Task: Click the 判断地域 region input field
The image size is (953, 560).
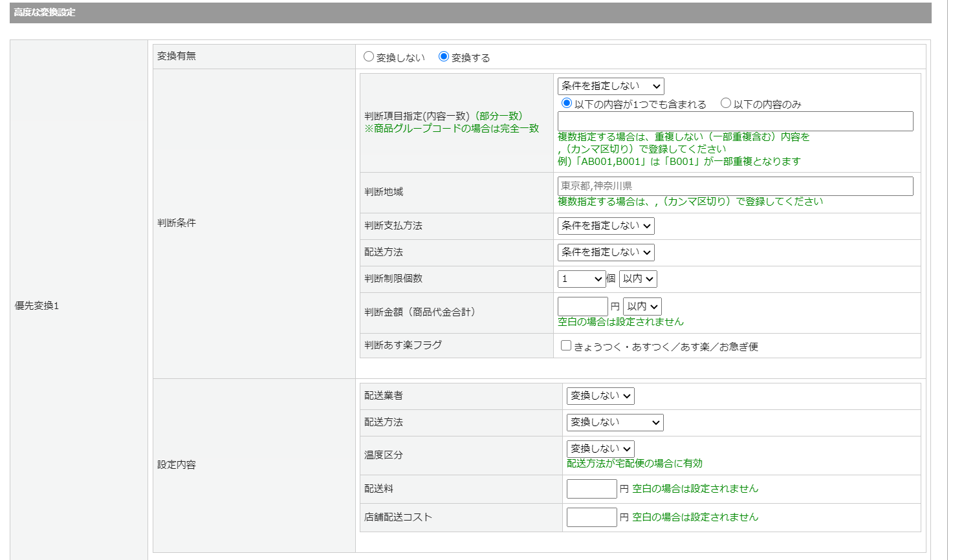Action: [x=735, y=186]
